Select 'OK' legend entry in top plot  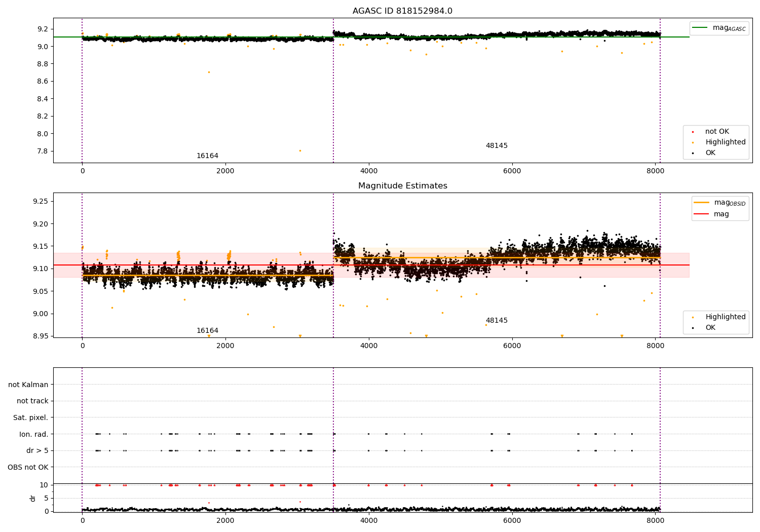click(x=710, y=153)
